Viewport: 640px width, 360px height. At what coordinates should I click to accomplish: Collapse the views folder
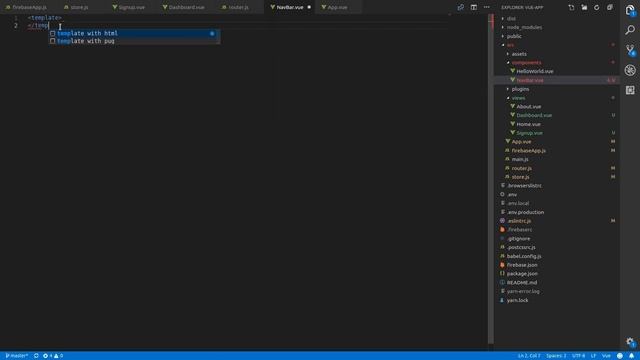coord(518,98)
